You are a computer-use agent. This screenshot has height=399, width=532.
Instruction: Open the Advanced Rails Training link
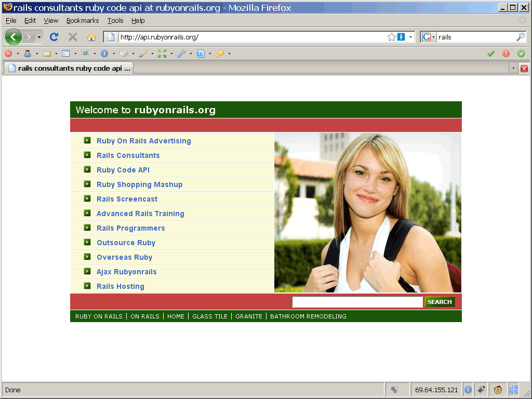[x=140, y=214]
